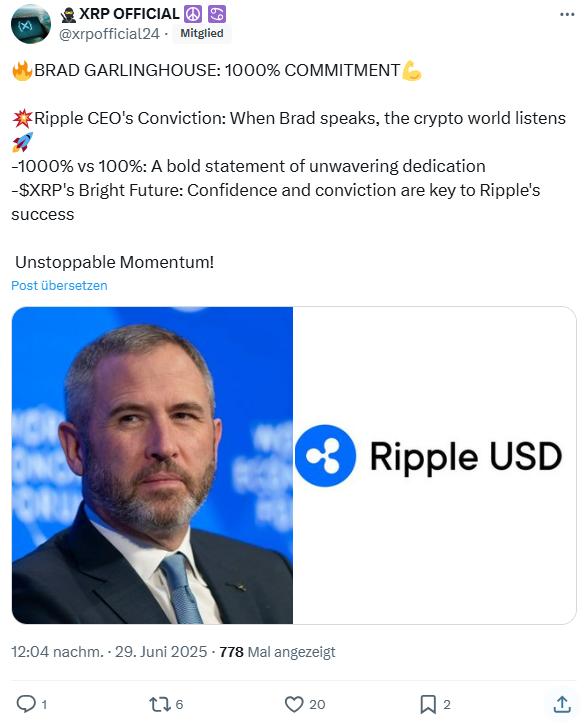Click the cancer zodiac badge icon
The image size is (584, 725).
point(217,14)
